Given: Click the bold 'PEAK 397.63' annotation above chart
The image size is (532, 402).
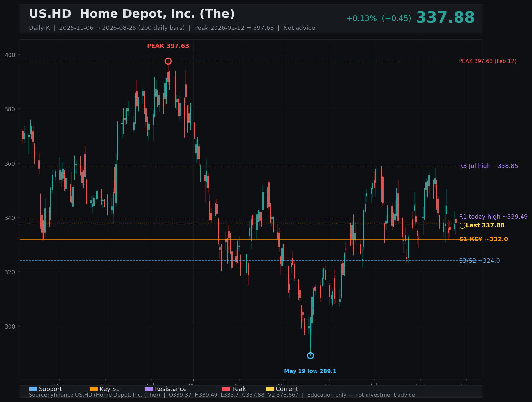Looking at the screenshot, I should click(168, 46).
